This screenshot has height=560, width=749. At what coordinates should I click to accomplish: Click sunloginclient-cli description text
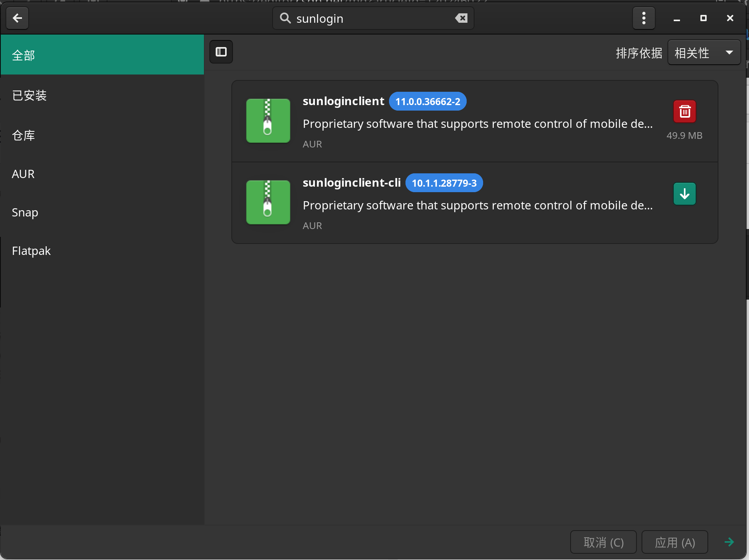click(x=478, y=205)
